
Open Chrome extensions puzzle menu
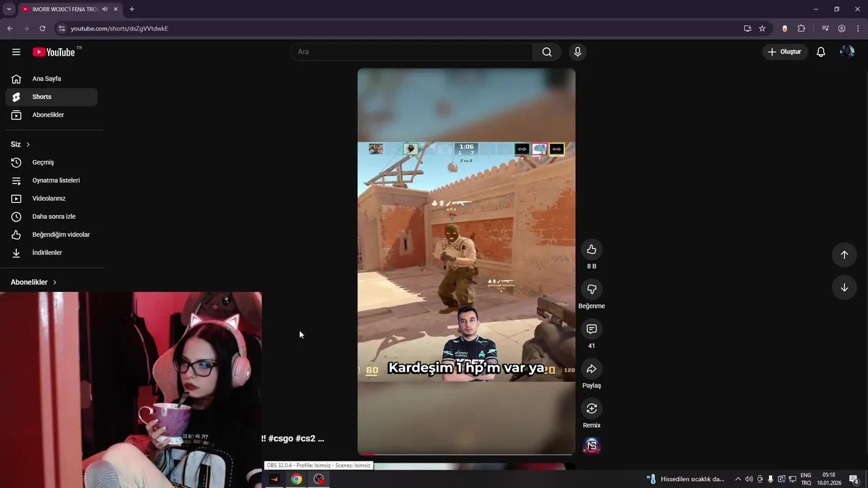pyautogui.click(x=802, y=28)
